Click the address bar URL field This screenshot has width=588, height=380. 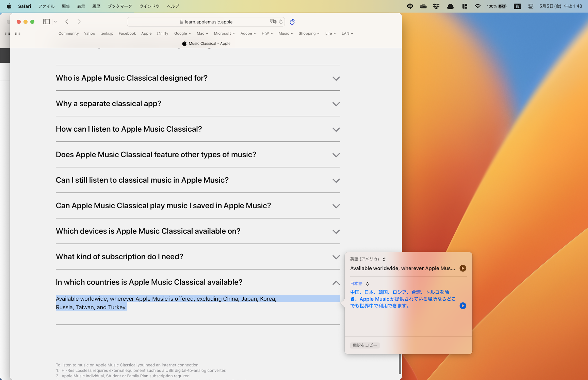click(x=209, y=22)
